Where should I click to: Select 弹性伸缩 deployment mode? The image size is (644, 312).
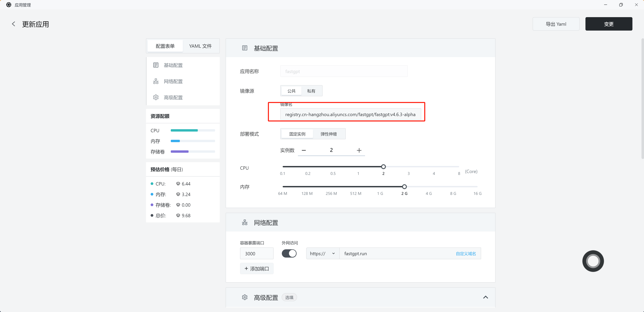(329, 134)
